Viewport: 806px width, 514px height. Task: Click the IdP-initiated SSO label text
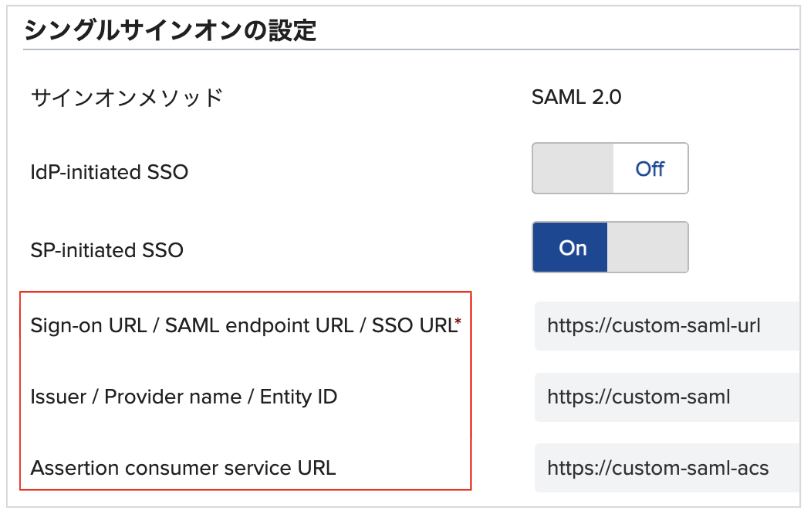coord(109,172)
